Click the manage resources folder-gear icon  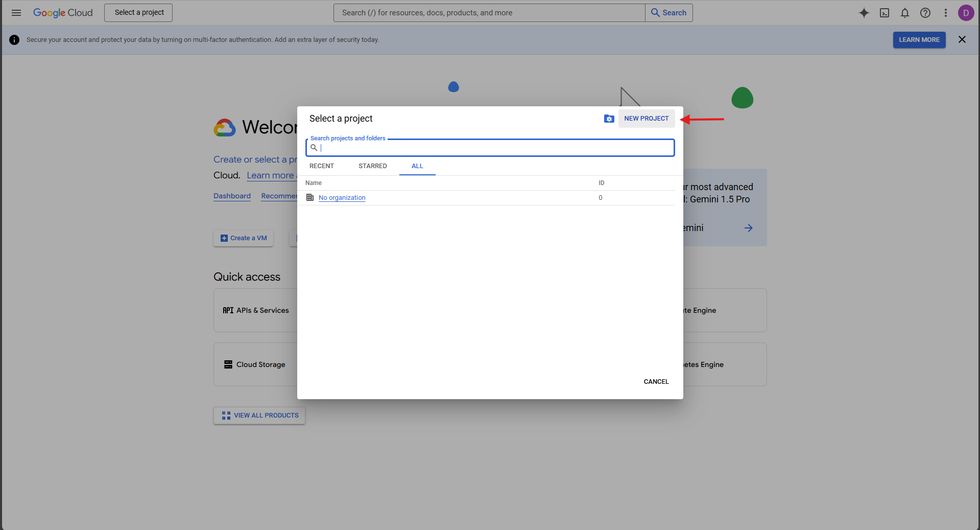click(609, 119)
